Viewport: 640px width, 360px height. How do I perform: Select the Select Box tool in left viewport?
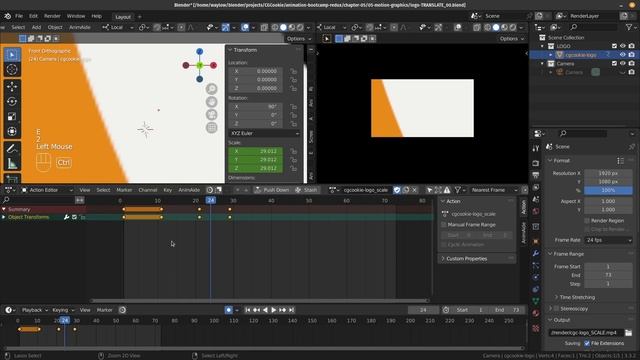coord(12,55)
